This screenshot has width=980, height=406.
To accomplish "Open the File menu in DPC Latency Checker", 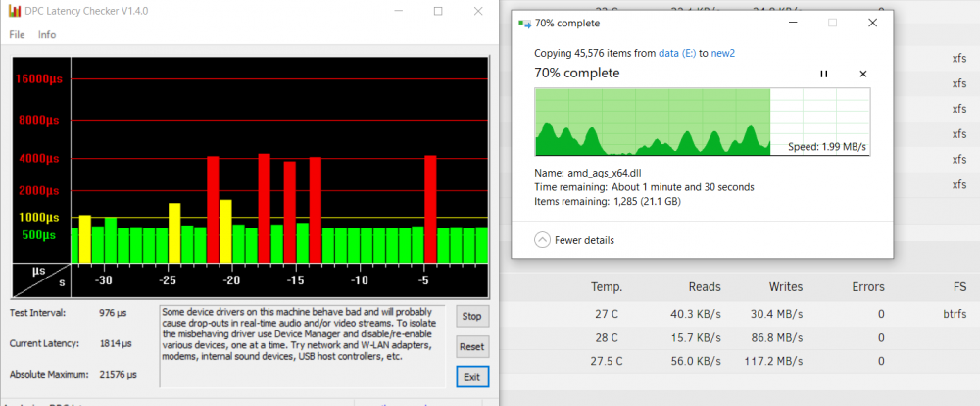I will [x=17, y=35].
